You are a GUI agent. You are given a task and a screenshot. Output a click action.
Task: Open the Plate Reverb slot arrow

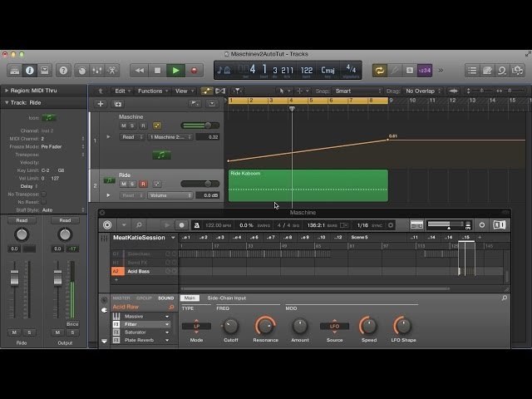pyautogui.click(x=167, y=340)
